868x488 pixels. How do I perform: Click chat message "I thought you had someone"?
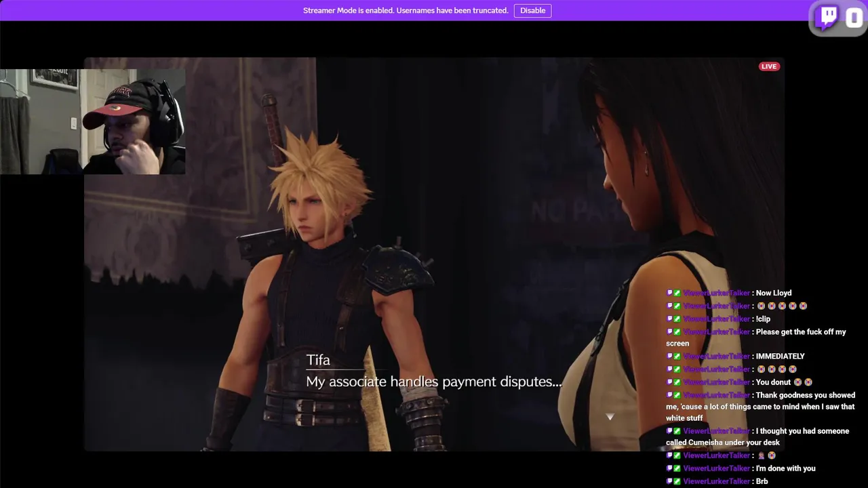pyautogui.click(x=757, y=436)
